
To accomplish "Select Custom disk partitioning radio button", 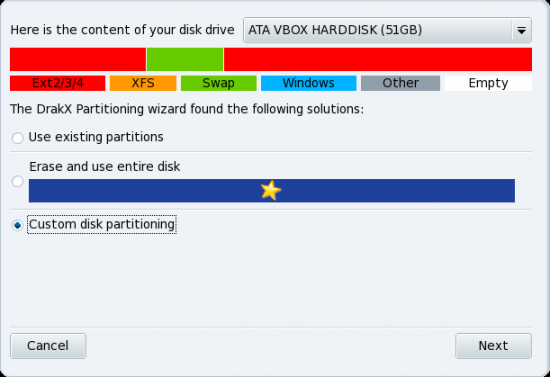I will pyautogui.click(x=18, y=225).
